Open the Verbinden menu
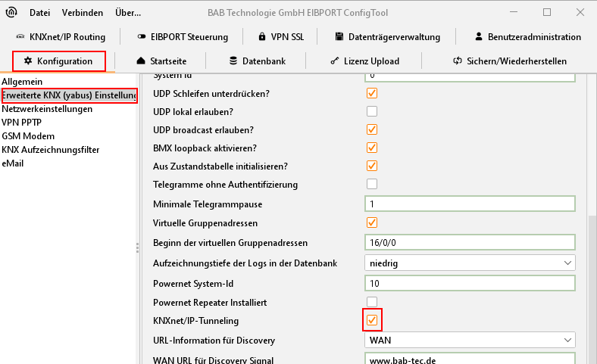The width and height of the screenshot is (597, 364). click(x=83, y=13)
